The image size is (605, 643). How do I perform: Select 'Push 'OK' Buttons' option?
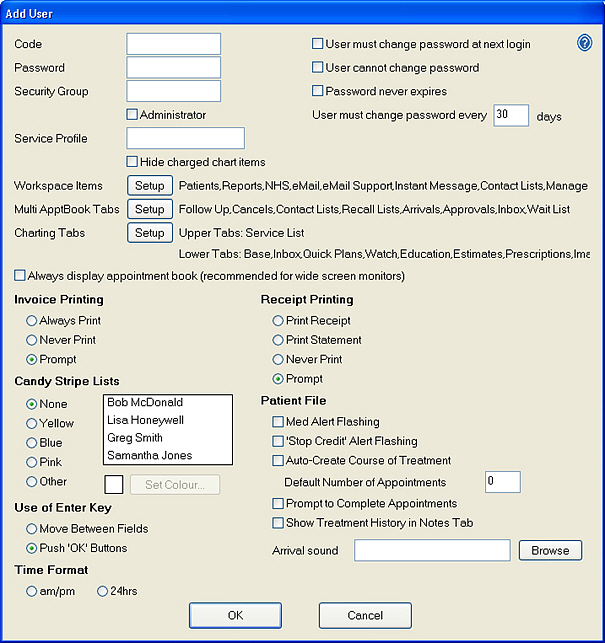(32, 548)
